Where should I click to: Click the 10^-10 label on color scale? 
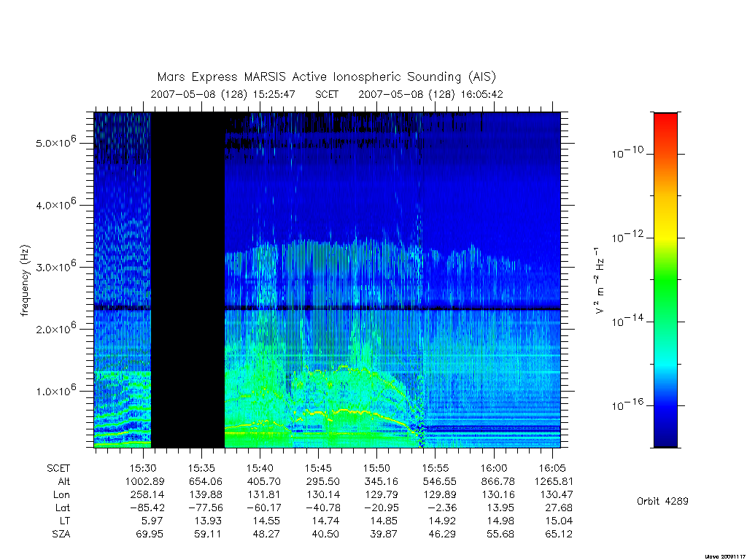pos(627,153)
